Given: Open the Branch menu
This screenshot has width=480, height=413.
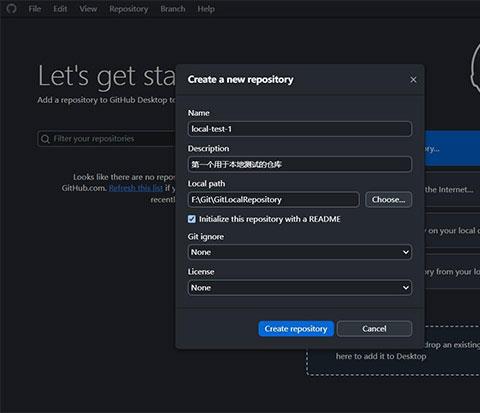Looking at the screenshot, I should point(173,9).
